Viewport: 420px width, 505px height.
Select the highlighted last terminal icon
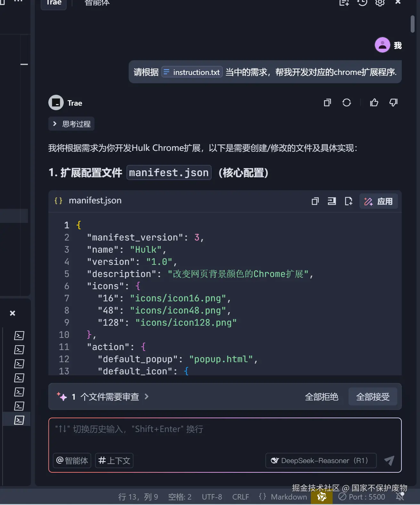point(19,420)
